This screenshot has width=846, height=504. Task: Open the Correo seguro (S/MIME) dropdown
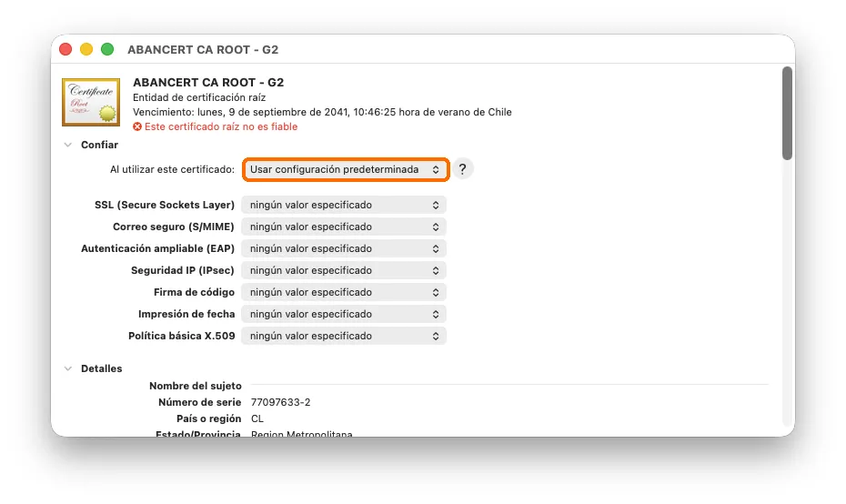click(344, 227)
